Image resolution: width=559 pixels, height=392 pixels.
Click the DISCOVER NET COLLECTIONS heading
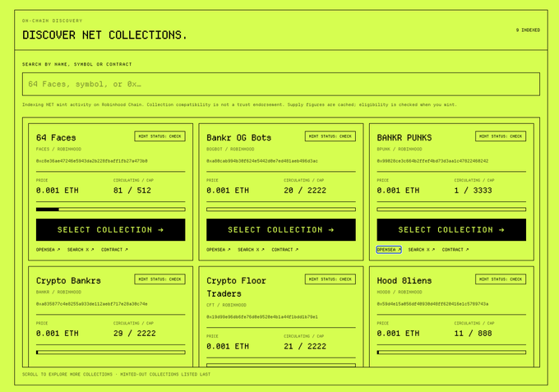[x=104, y=35]
